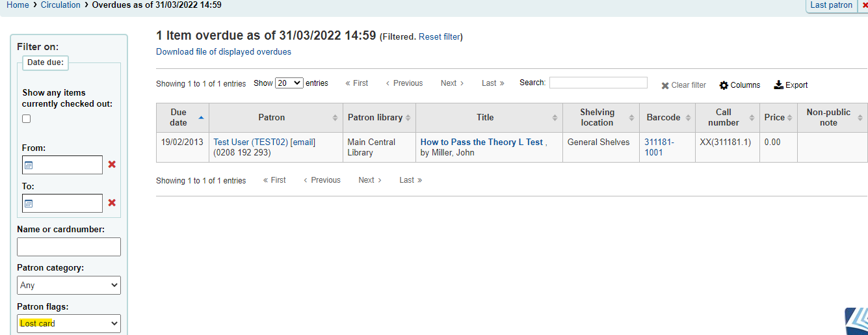Open Patron flags dropdown showing Lost card
Viewport: 868px width, 335px height.
(x=69, y=323)
